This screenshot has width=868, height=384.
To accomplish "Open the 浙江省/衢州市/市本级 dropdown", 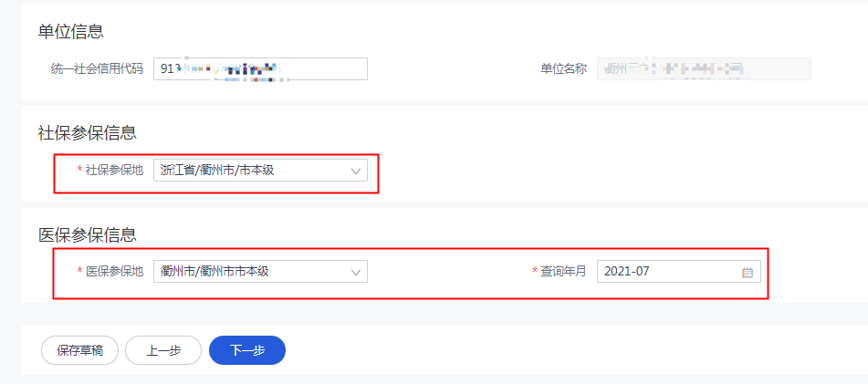I will coord(260,171).
